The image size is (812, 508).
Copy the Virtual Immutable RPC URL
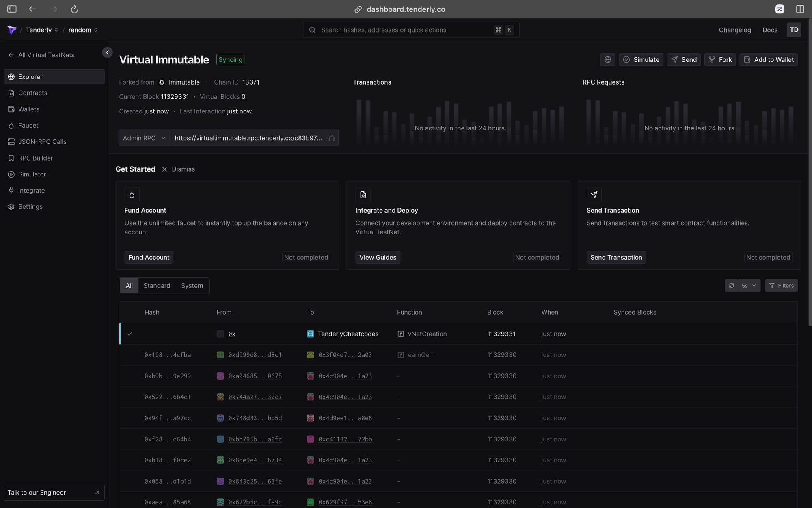pos(330,137)
